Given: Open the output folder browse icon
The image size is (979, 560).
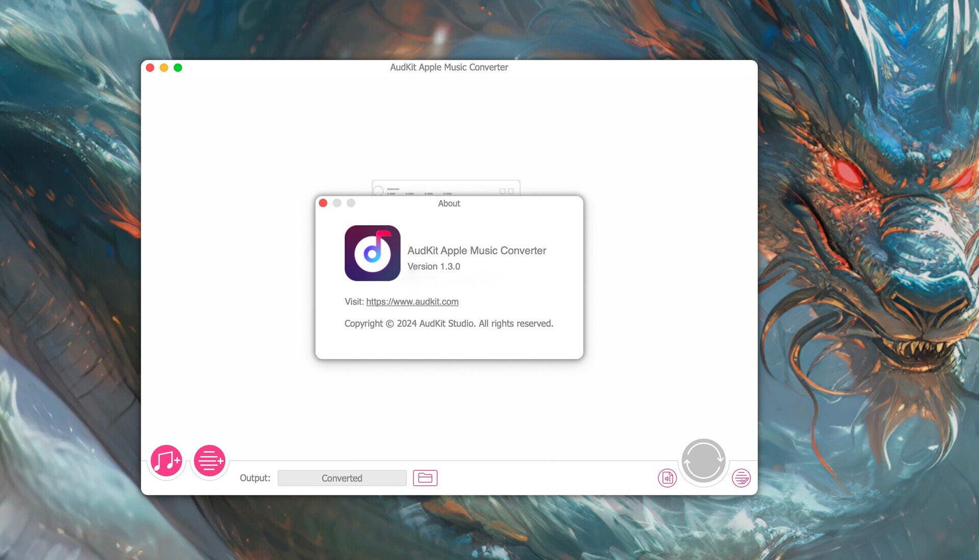Looking at the screenshot, I should pyautogui.click(x=425, y=478).
